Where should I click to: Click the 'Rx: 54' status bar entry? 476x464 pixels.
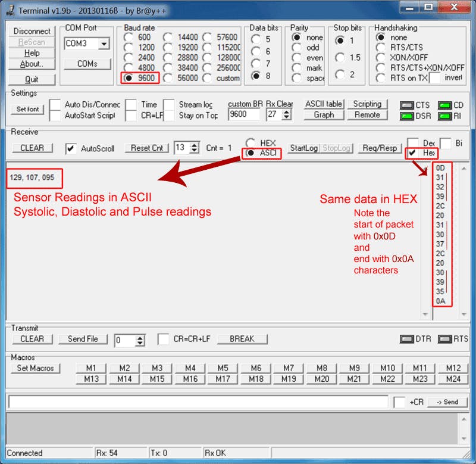[107, 453]
